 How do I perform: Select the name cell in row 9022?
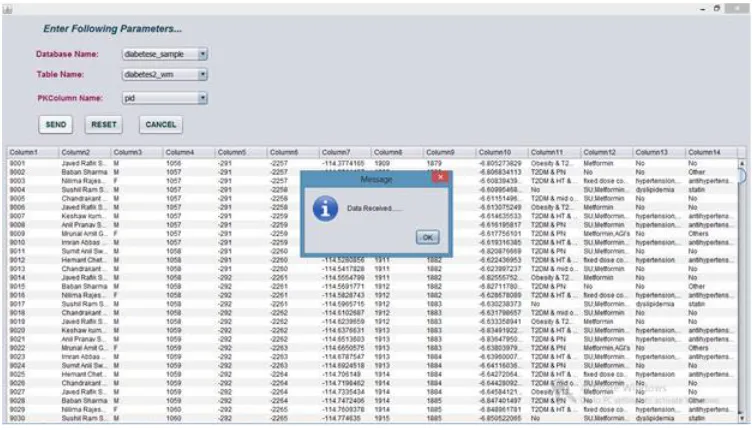point(85,348)
